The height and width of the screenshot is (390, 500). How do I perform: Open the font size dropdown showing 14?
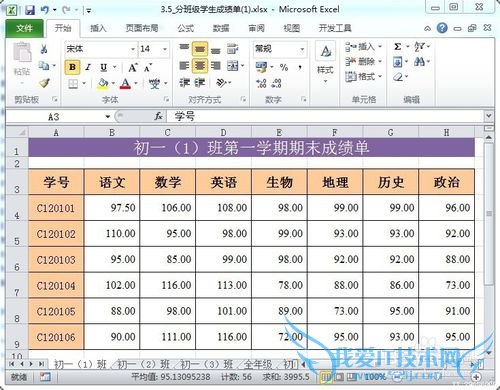165,49
